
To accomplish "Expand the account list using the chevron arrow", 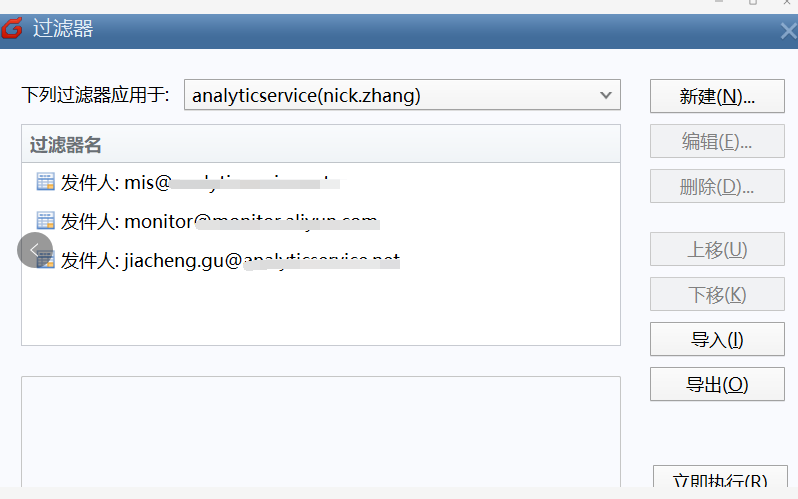I will [x=605, y=95].
